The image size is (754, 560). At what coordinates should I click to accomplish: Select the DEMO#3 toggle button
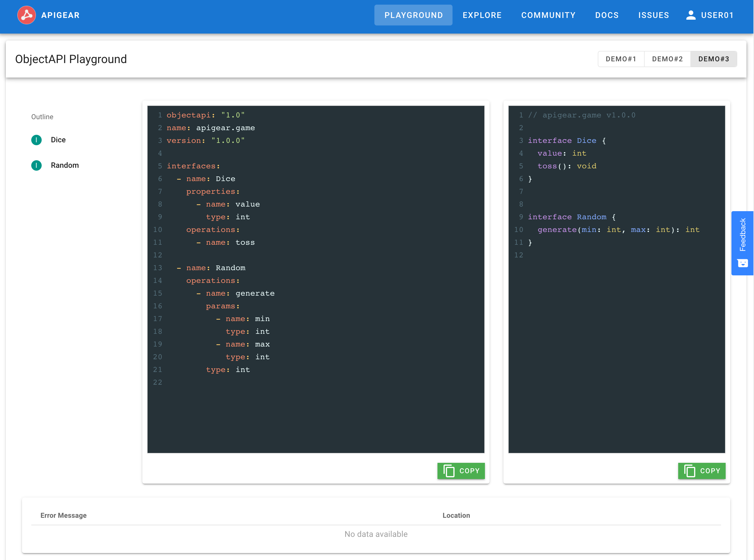(714, 59)
